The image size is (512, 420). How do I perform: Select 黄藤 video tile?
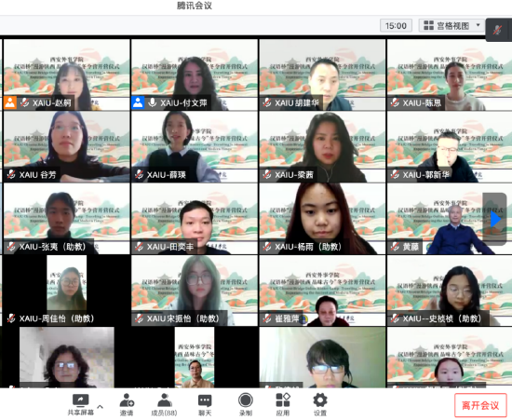click(450, 219)
